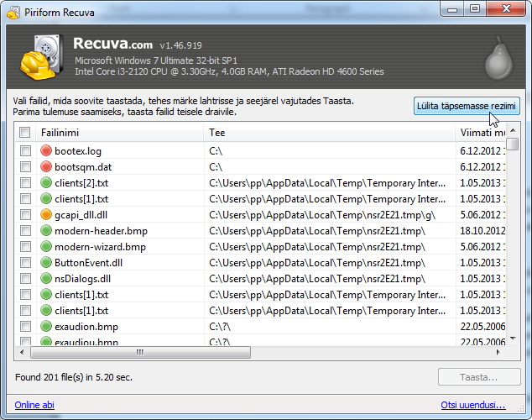Sort by the Failinimi column header

pyautogui.click(x=119, y=133)
